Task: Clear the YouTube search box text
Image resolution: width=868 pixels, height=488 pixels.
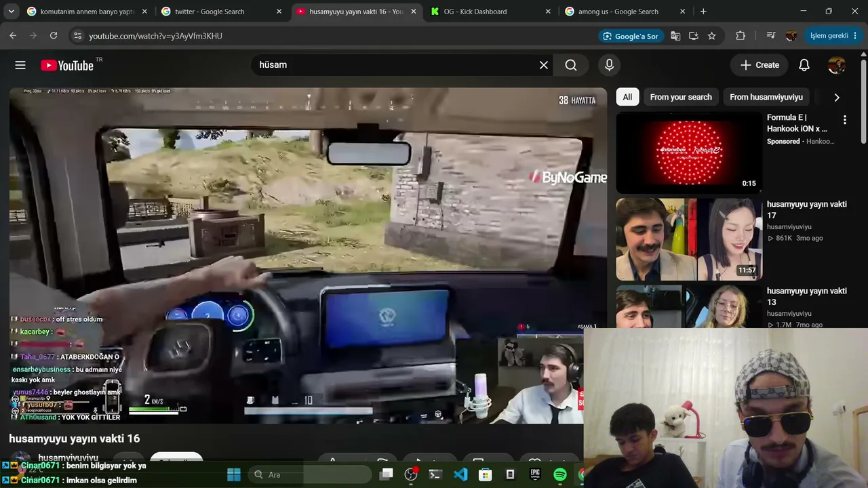Action: (x=544, y=65)
